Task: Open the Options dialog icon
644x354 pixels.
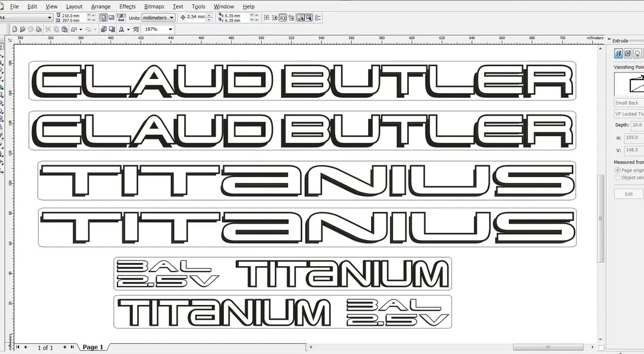Action: (x=318, y=18)
